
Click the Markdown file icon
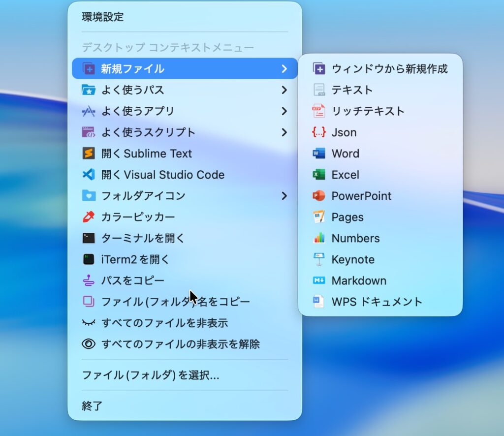319,280
